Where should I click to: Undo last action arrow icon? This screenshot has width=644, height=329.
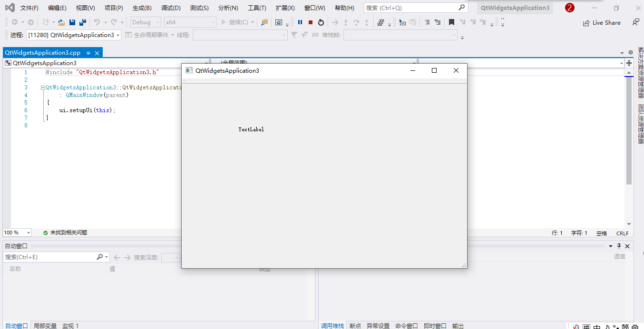tap(97, 22)
